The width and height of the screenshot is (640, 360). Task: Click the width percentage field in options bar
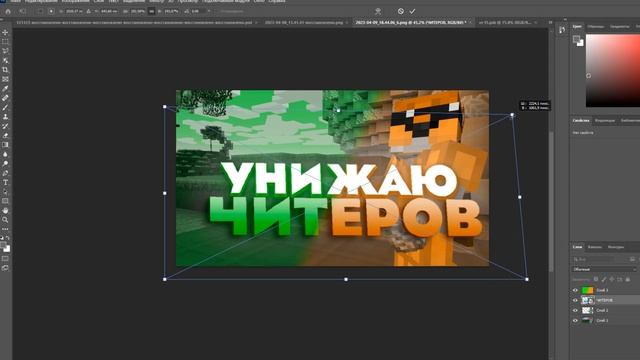[138, 11]
